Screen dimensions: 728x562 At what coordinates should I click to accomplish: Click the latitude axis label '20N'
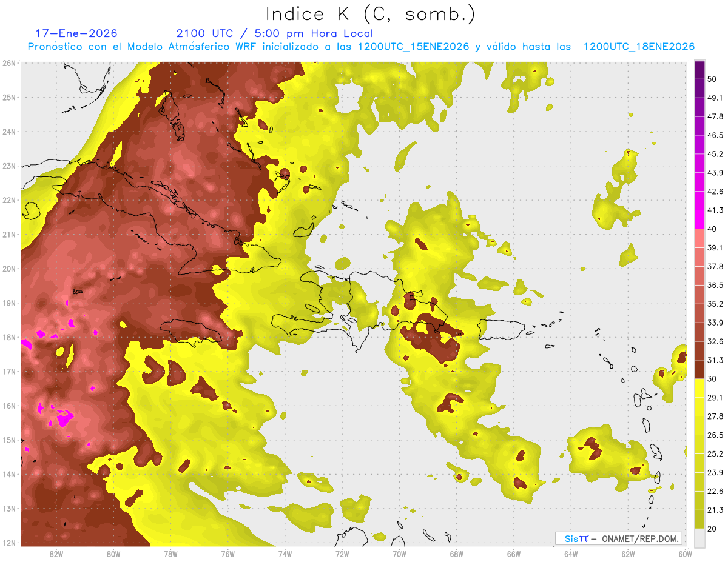coord(9,269)
